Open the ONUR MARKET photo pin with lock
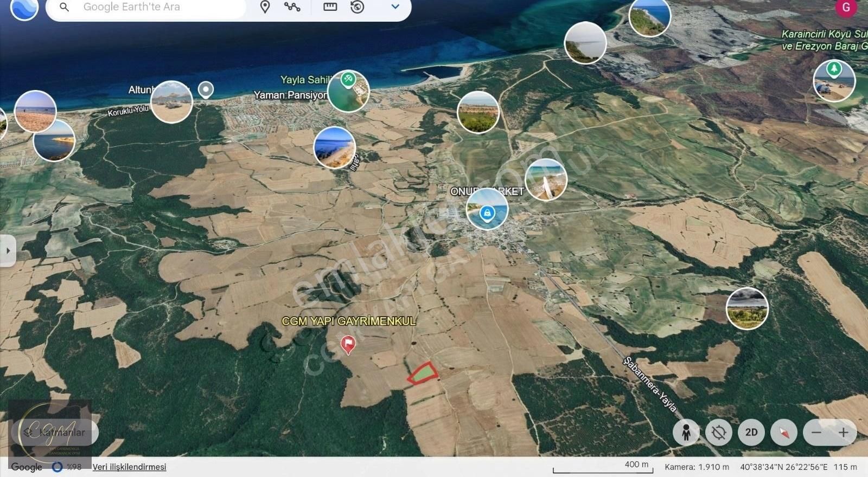Image resolution: width=868 pixels, height=477 pixels. (x=487, y=209)
